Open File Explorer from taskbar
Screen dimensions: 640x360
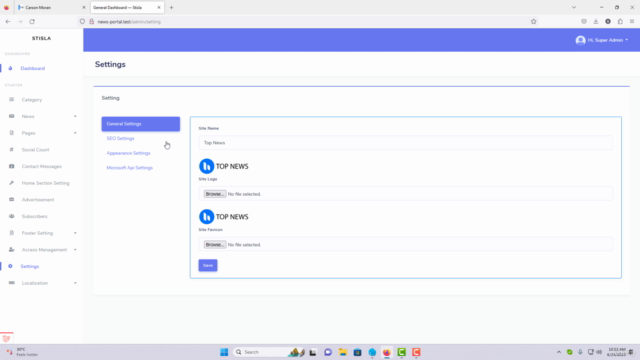(343, 352)
